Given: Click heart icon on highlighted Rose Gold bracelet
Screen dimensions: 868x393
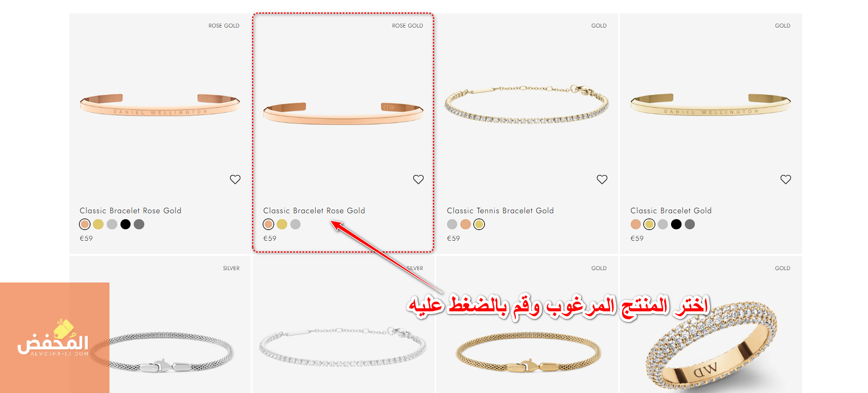Looking at the screenshot, I should coord(418,179).
